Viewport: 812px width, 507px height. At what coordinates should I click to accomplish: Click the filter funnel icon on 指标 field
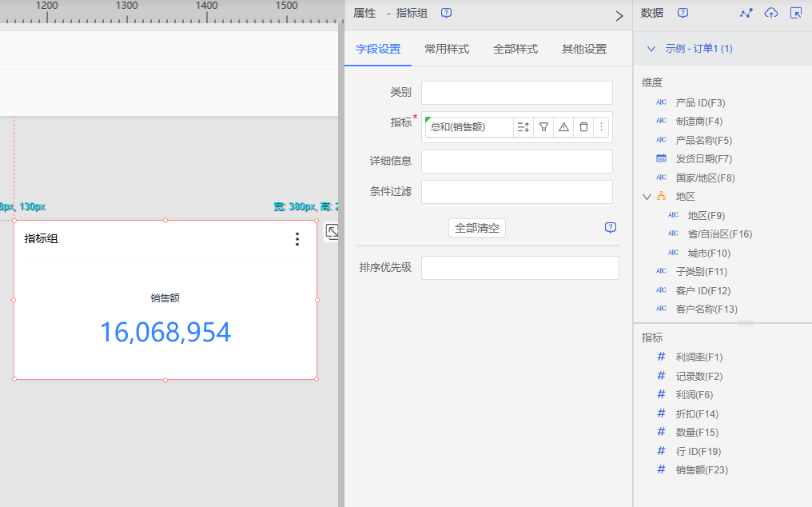click(543, 127)
